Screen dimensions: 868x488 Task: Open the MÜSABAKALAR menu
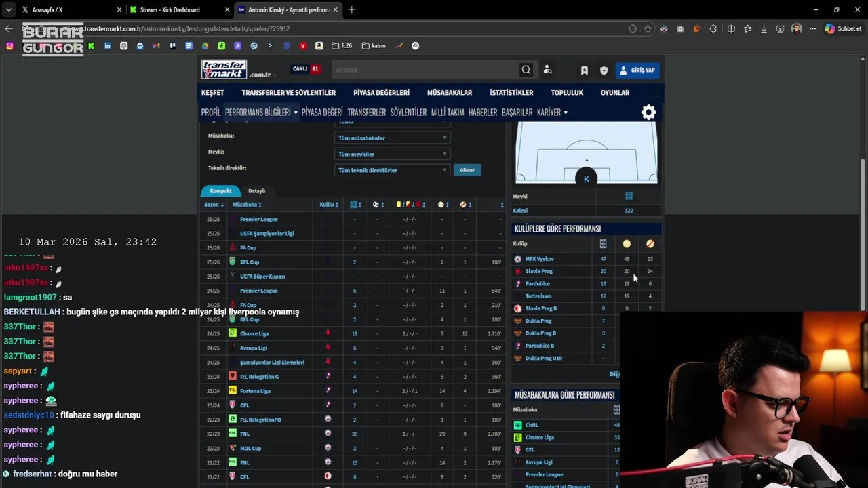[x=450, y=93]
